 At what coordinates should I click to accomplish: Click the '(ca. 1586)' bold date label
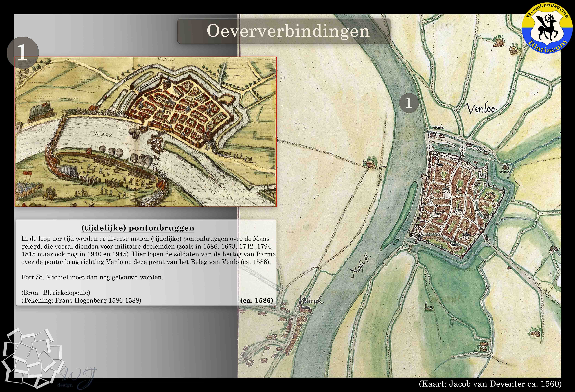pos(256,300)
